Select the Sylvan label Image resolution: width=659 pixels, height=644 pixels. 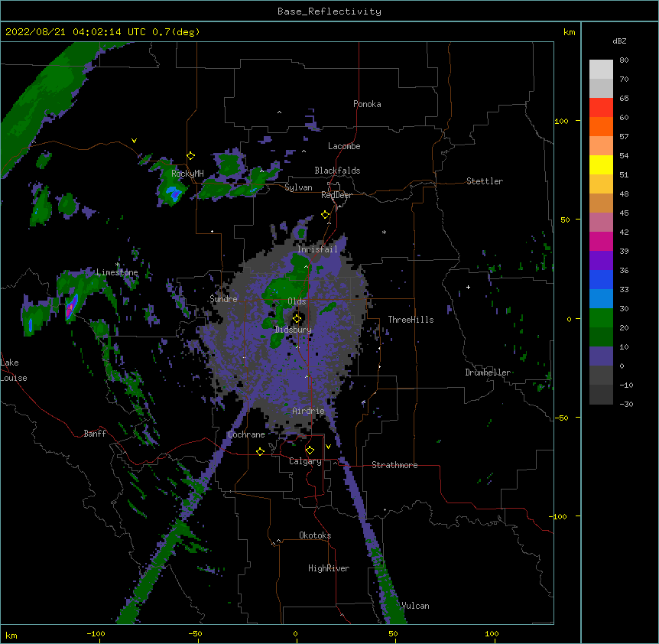(x=298, y=187)
